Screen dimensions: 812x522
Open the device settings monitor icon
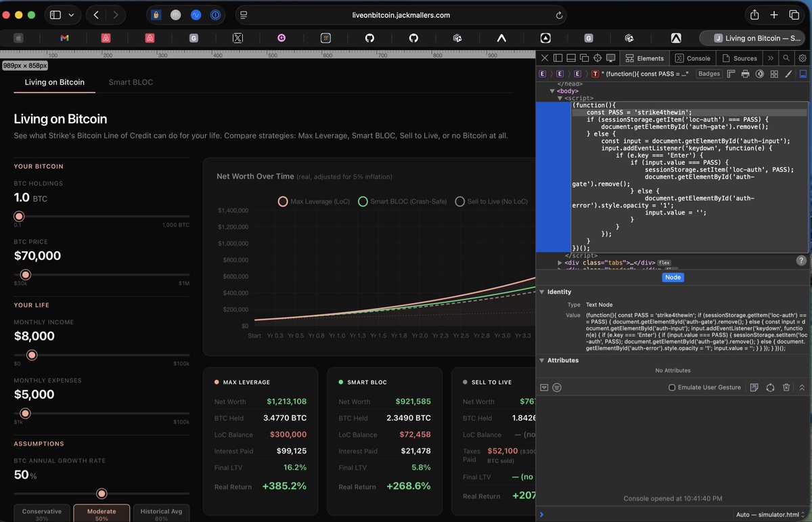[x=610, y=58]
